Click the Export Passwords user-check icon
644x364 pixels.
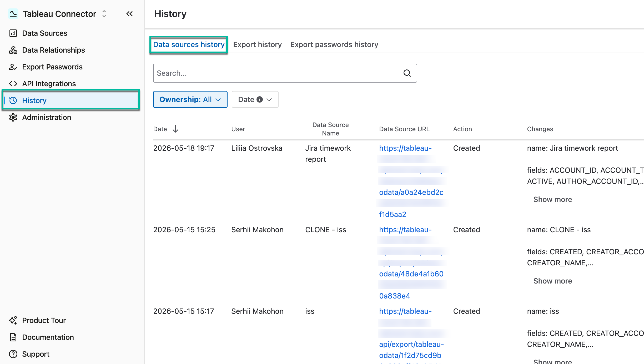coord(13,67)
